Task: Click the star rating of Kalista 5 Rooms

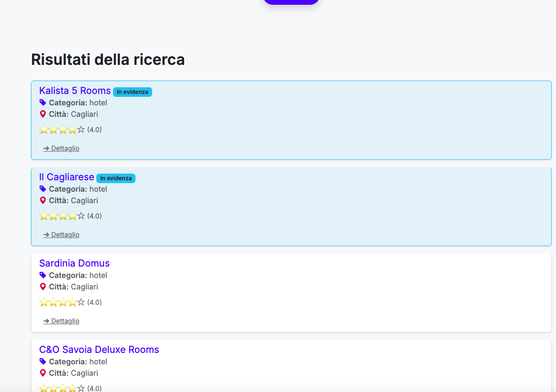Action: 62,130
